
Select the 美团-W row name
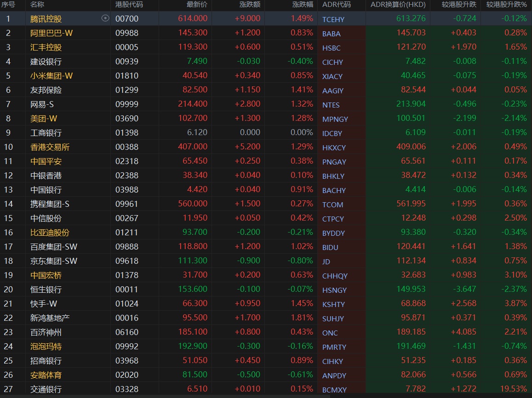point(44,119)
